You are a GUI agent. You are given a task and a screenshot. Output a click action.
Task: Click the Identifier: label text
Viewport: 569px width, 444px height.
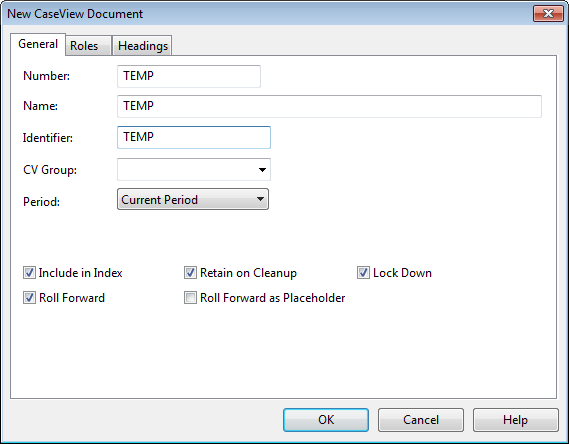(x=48, y=138)
